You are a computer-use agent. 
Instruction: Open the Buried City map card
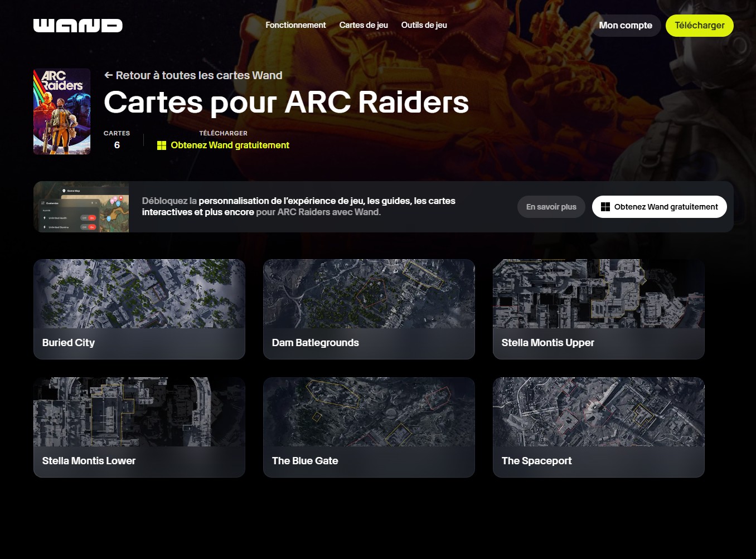coord(139,309)
